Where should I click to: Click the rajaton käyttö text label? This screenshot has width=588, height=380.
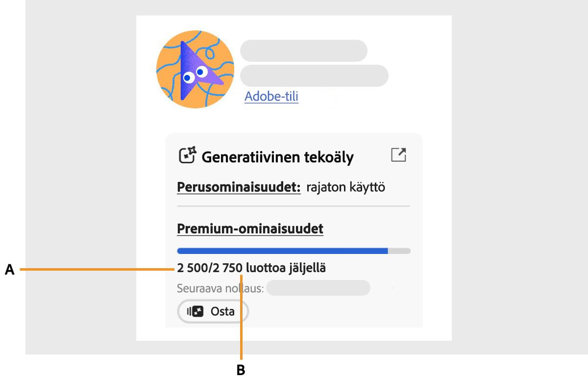[346, 187]
